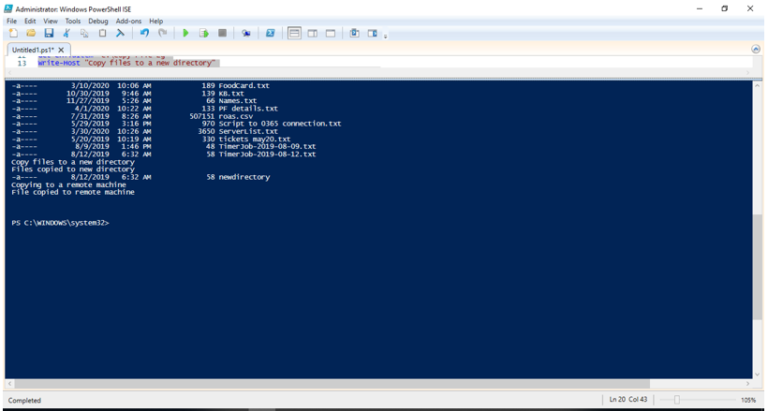Collapse the script pane with the chevron button

click(756, 49)
